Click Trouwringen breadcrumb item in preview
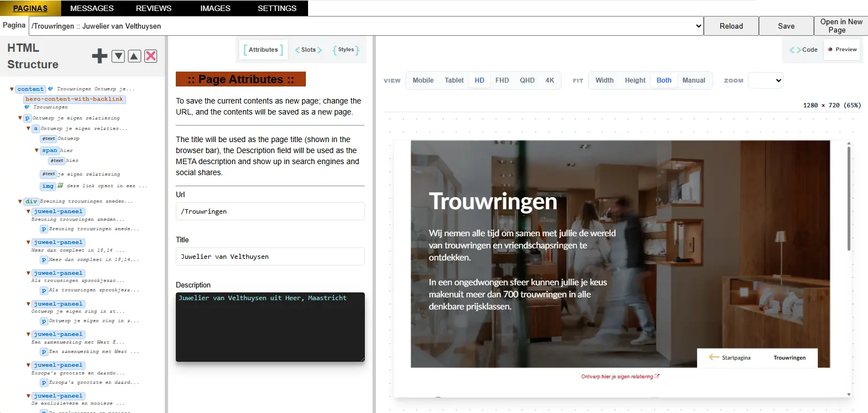868x413 pixels. 789,358
